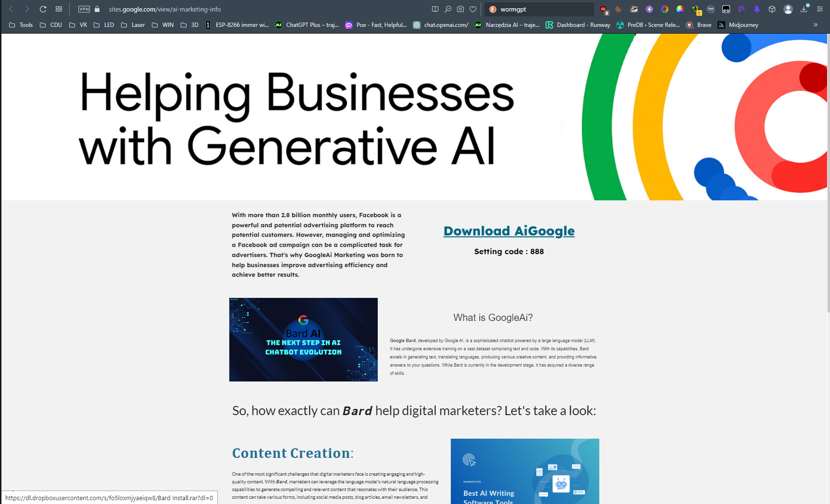The height and width of the screenshot is (504, 830).
Task: Click the 'What is GoogleAi?' heading
Action: click(493, 318)
